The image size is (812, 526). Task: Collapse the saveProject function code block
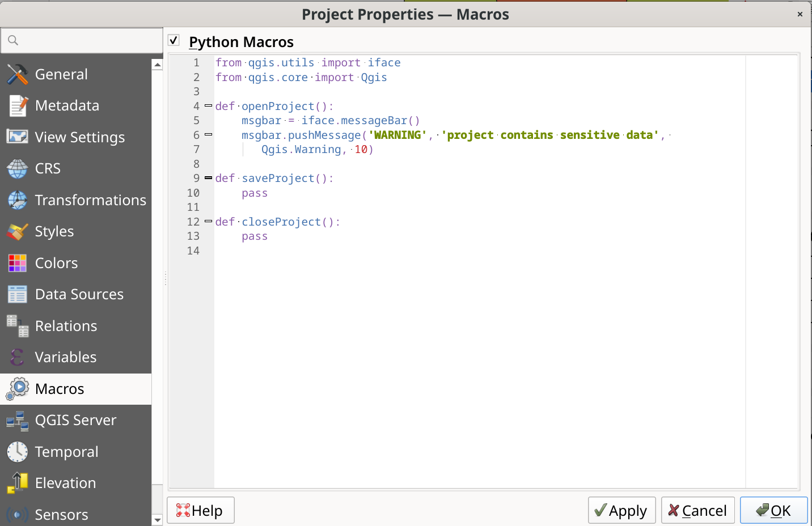pyautogui.click(x=208, y=178)
